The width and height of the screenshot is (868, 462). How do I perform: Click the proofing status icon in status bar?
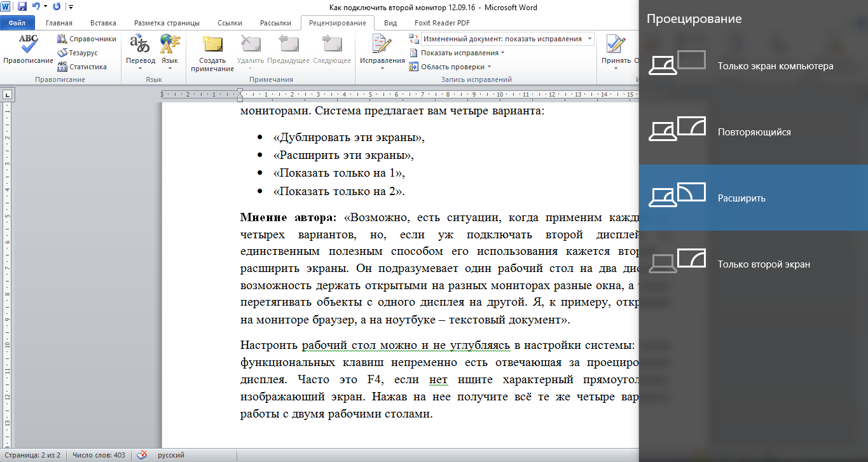(142, 455)
